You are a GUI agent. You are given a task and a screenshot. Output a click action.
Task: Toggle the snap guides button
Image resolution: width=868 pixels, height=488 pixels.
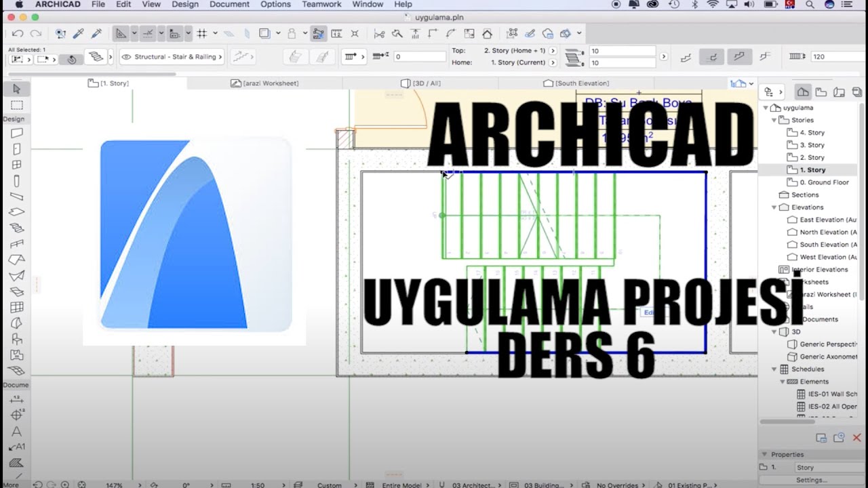point(147,33)
